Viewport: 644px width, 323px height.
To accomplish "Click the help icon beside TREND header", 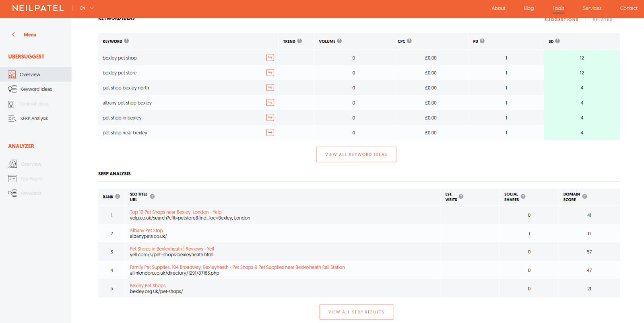I will click(299, 41).
